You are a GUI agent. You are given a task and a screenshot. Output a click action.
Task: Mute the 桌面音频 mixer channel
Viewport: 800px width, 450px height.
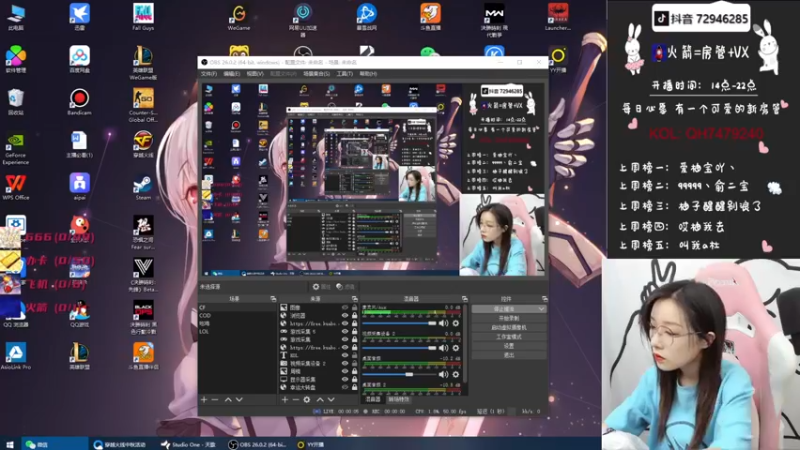[x=443, y=374]
